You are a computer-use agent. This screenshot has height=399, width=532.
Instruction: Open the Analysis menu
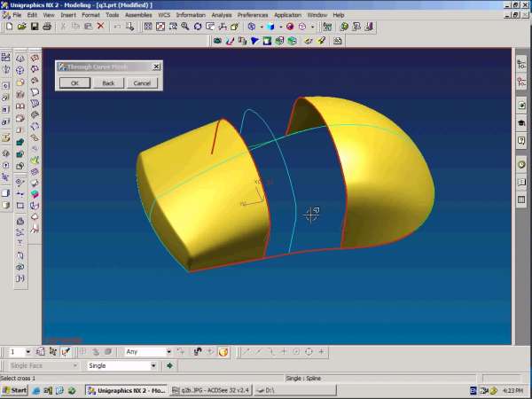tap(222, 15)
